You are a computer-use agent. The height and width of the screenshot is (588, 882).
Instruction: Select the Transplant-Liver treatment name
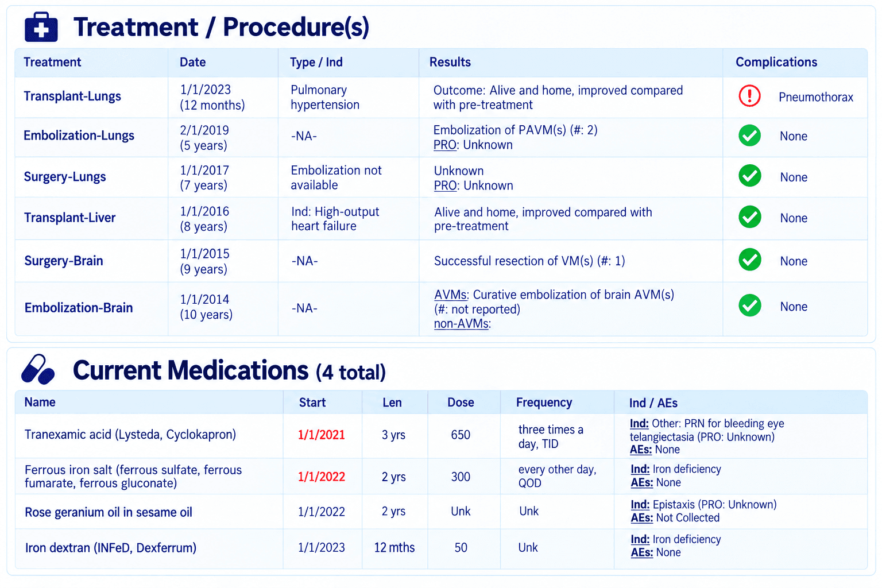[70, 218]
